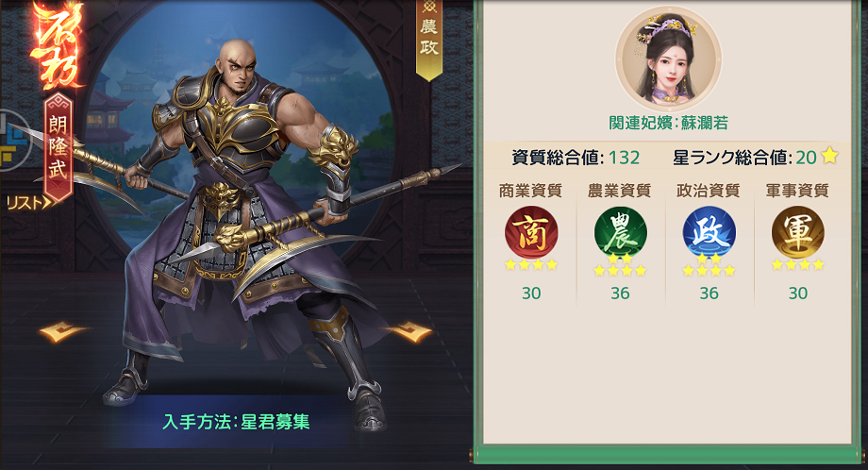The image size is (868, 470).
Task: Click the 政治資質 heading
Action: click(x=709, y=191)
